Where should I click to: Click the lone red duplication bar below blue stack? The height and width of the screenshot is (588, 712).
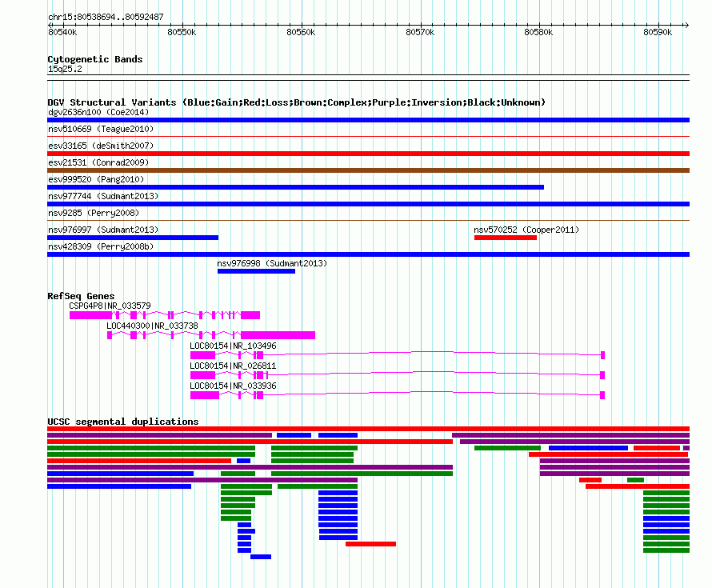tap(370, 544)
